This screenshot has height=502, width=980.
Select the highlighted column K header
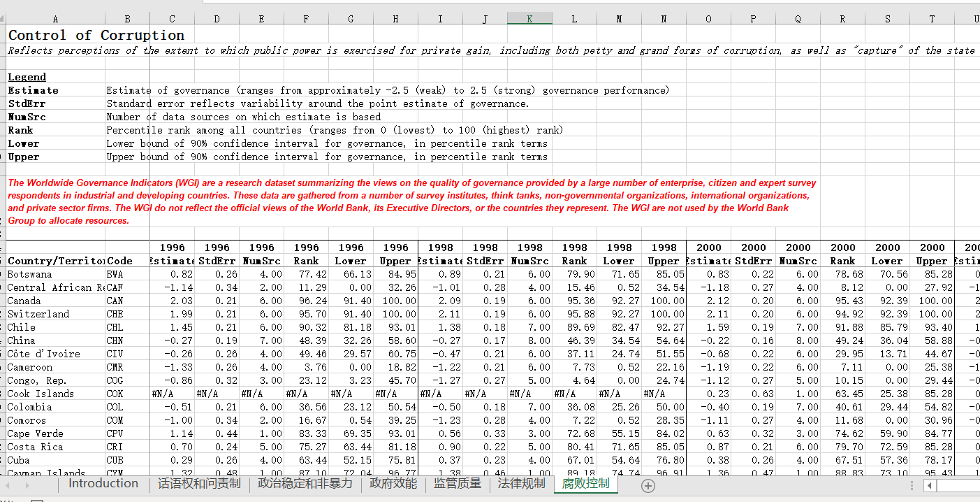coord(529,19)
